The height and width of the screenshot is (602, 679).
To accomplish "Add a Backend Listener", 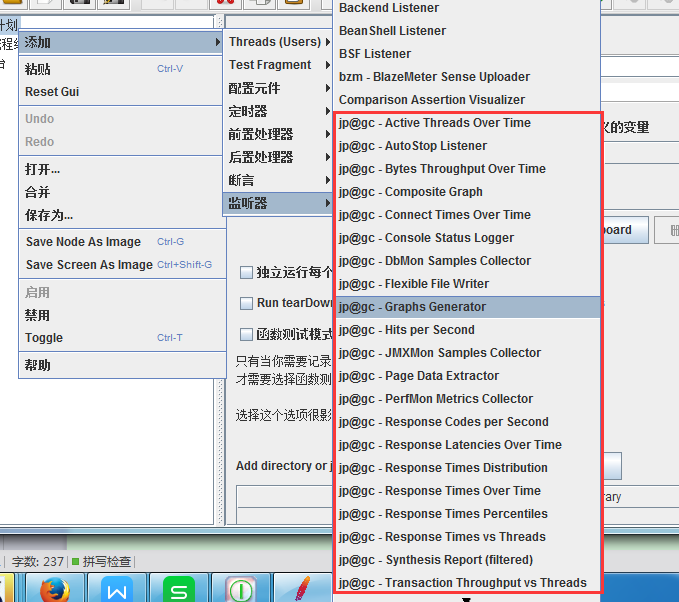I will [467, 8].
